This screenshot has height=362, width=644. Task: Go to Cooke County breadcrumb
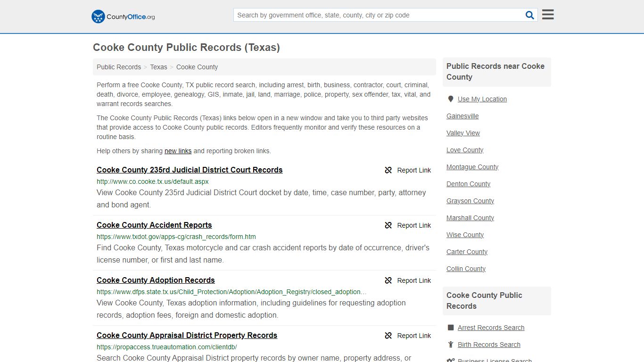(x=197, y=67)
